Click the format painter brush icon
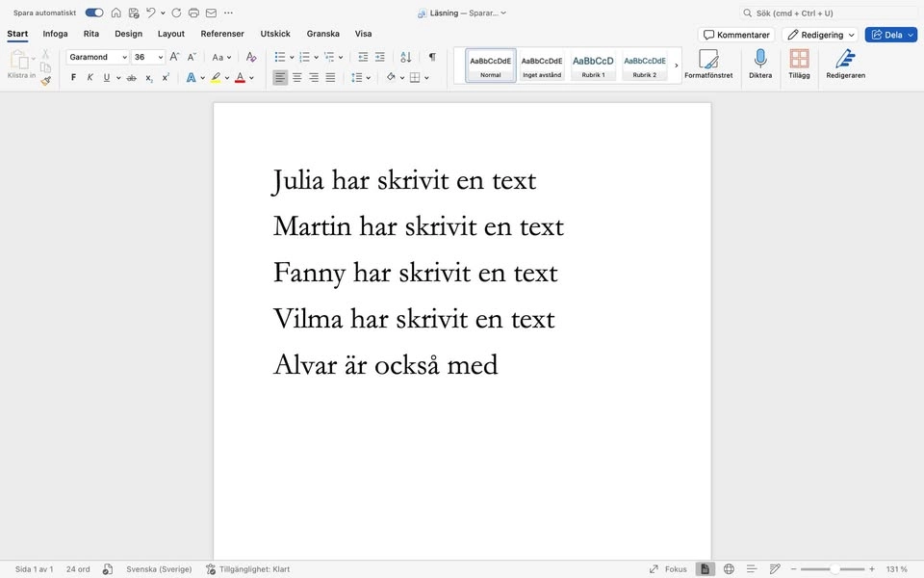This screenshot has height=578, width=924. tap(46, 81)
